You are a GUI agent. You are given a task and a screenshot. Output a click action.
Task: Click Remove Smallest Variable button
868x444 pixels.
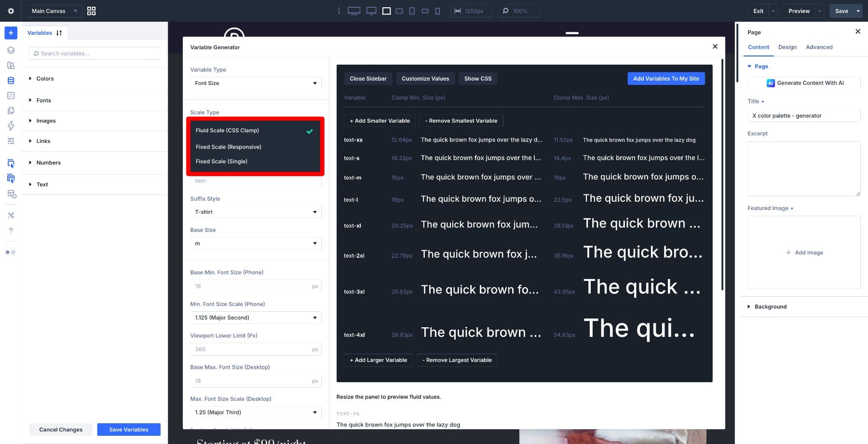(461, 121)
